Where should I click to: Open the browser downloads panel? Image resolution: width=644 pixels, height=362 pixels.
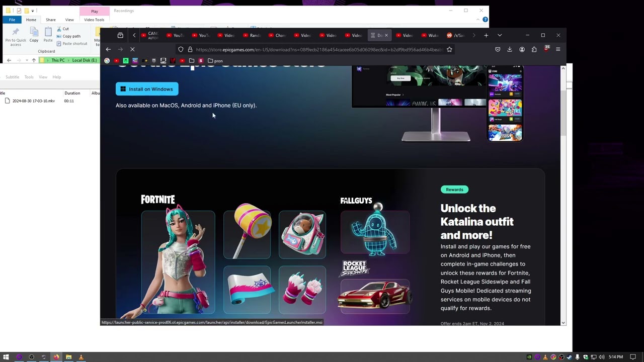(510, 49)
